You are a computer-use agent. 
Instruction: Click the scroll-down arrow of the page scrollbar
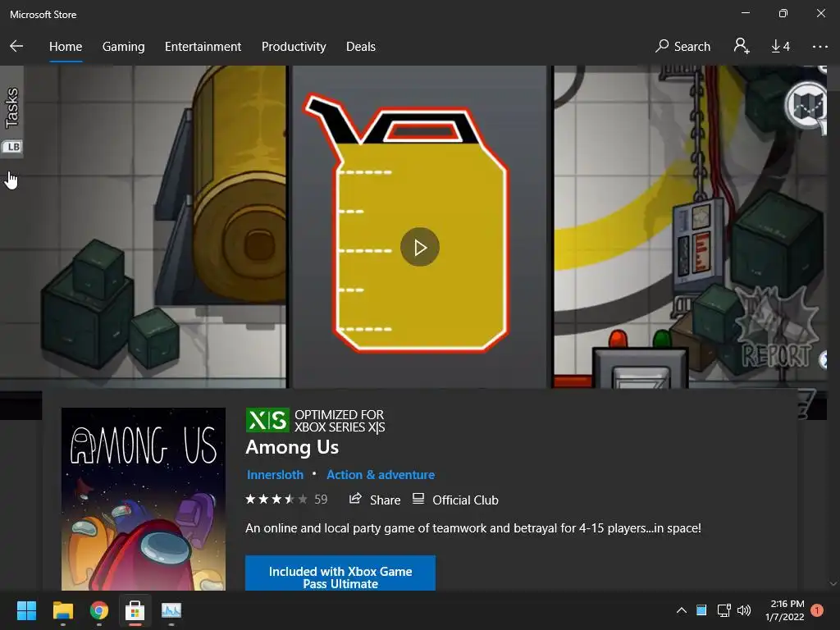click(x=833, y=584)
